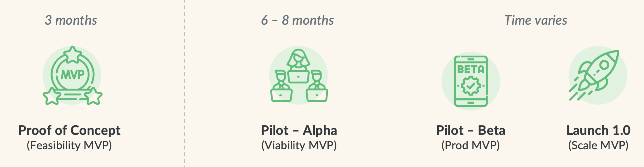Click the "Time varies" label
Screen dimensions: 644x167
coord(536,20)
